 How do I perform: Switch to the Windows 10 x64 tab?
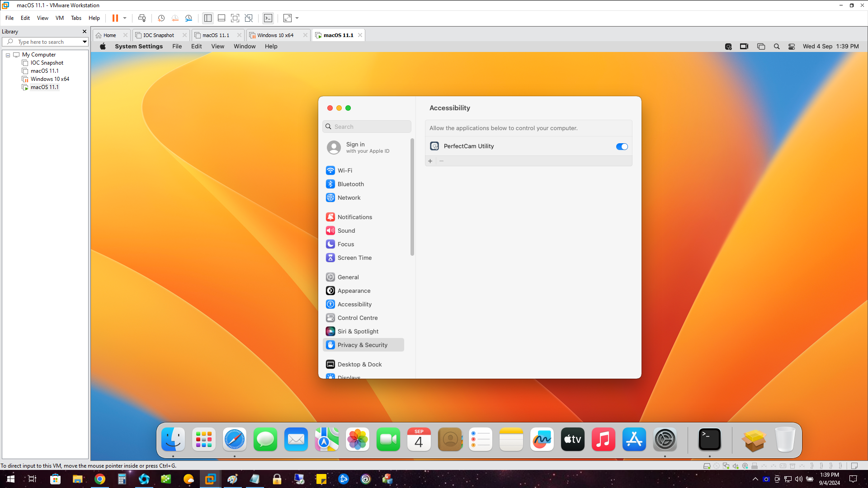pyautogui.click(x=275, y=35)
